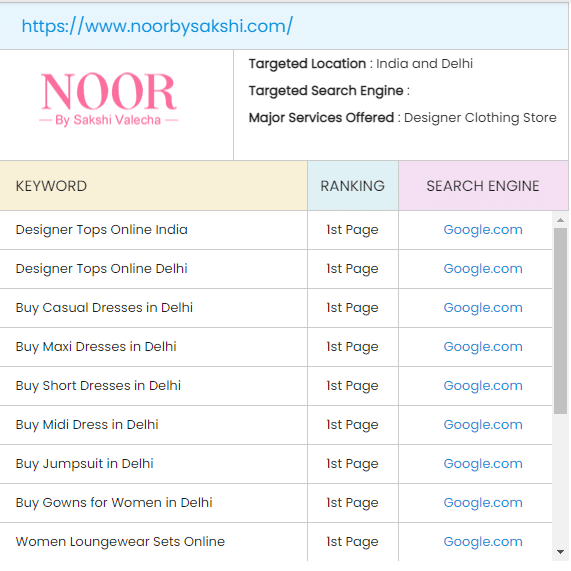This screenshot has height=571, width=571.
Task: Open Google.com link for Designer Tops Online Delhi
Action: [483, 268]
